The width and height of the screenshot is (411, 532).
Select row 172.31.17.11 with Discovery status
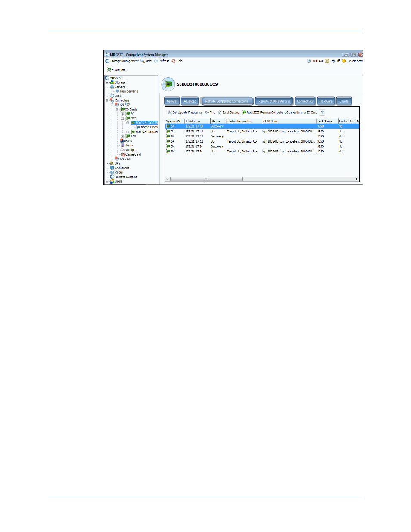click(x=262, y=136)
